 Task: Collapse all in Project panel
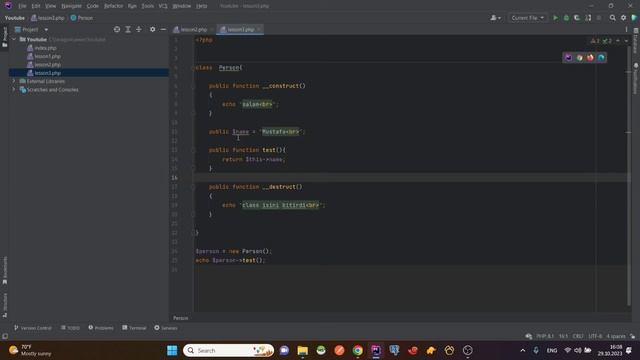tap(139, 29)
